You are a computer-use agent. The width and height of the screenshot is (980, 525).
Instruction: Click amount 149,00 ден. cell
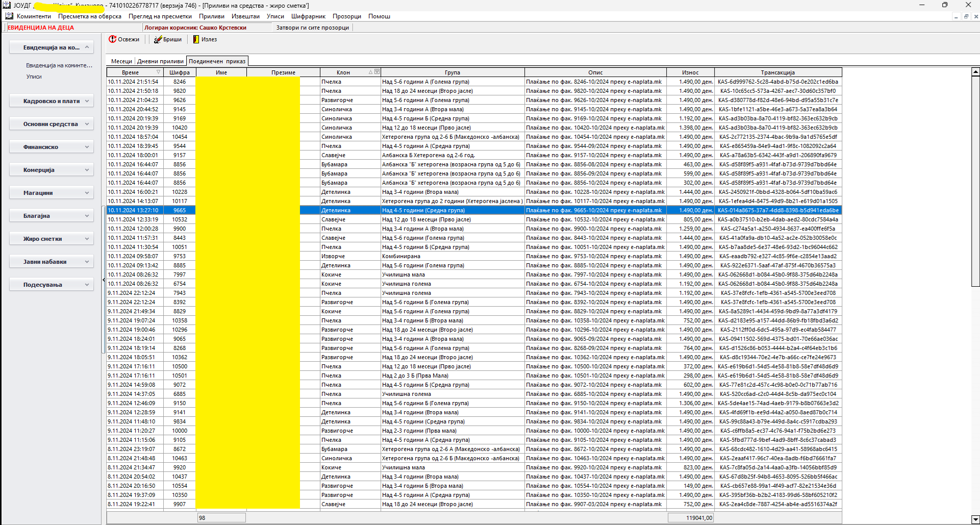pyautogui.click(x=690, y=486)
